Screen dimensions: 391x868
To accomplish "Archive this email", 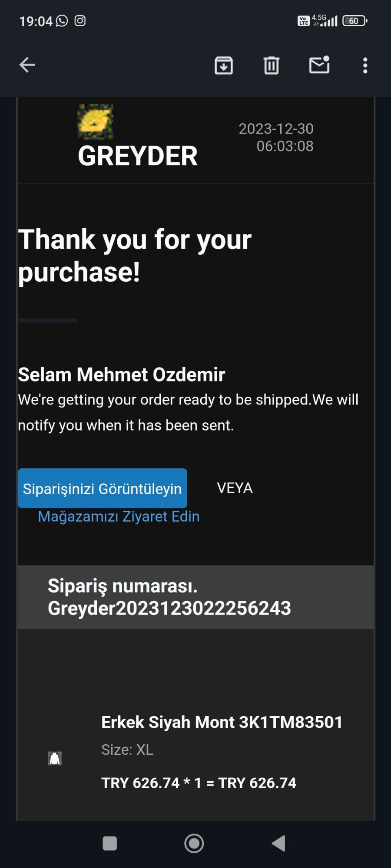I will pos(224,66).
